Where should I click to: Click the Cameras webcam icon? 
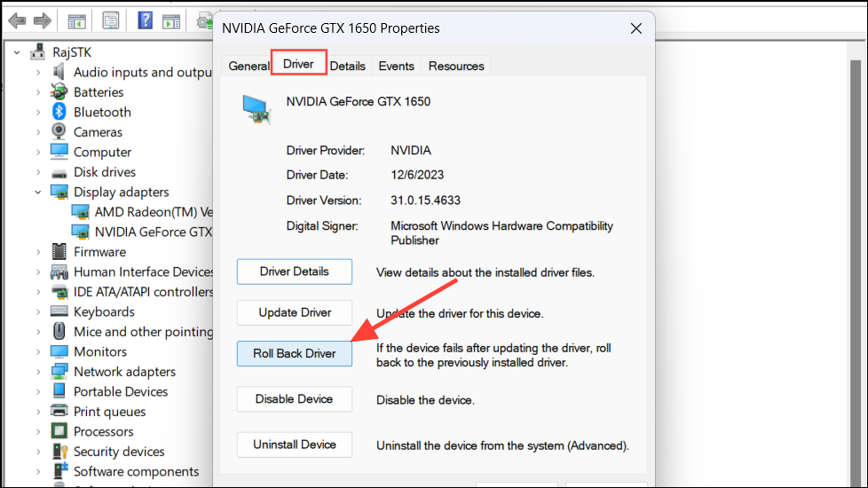tap(59, 131)
